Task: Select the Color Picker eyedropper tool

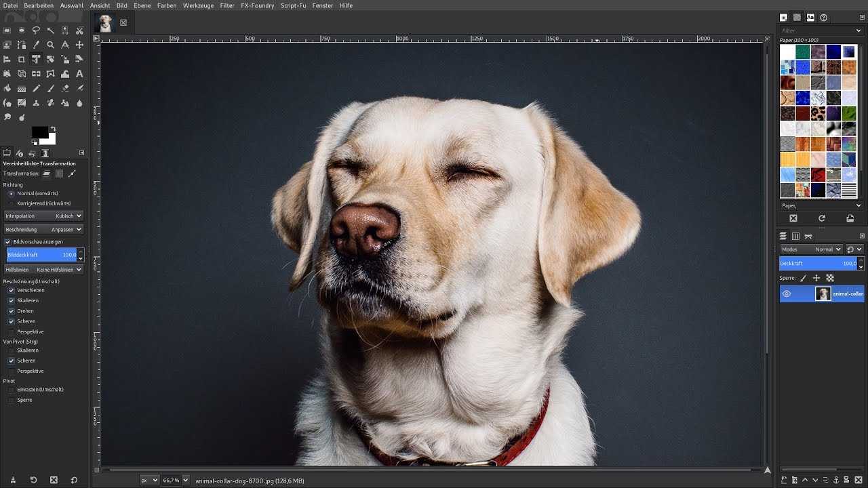Action: (36, 45)
